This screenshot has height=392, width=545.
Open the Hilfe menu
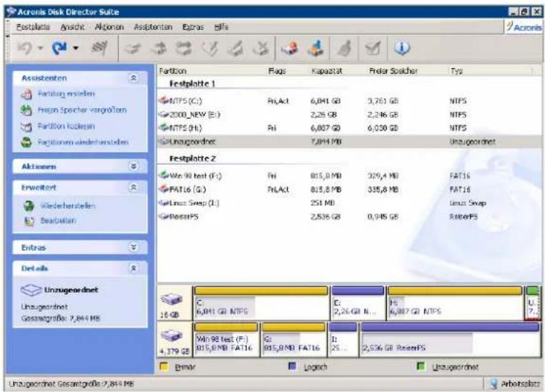(221, 26)
